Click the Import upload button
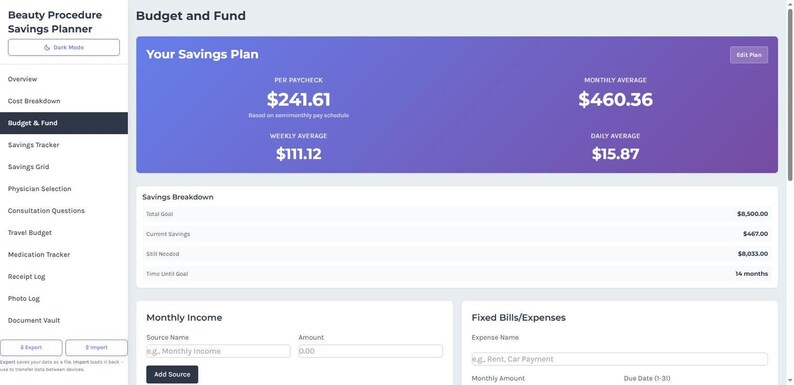 point(96,348)
